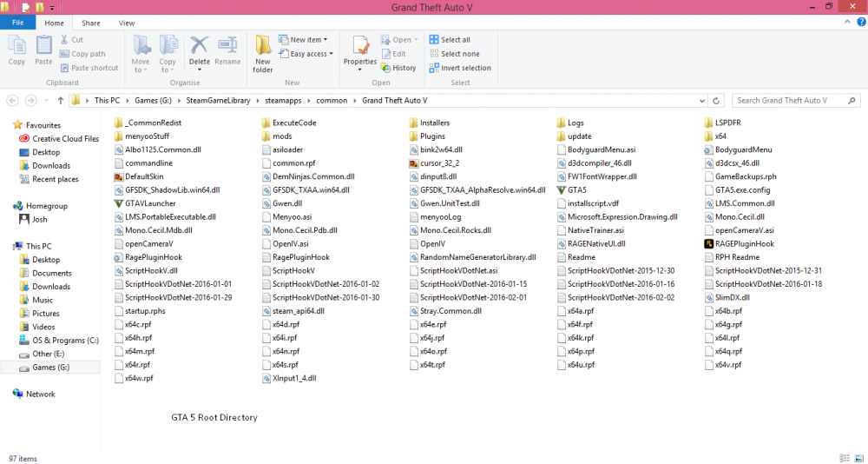The height and width of the screenshot is (464, 868).
Task: Click steamapps in the address path
Action: pos(284,100)
